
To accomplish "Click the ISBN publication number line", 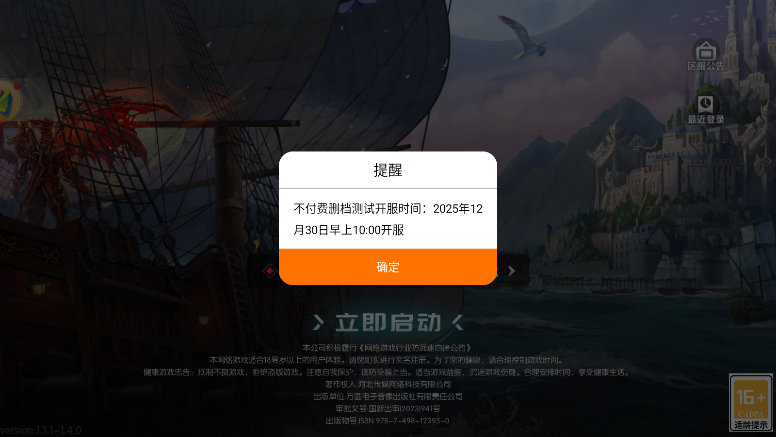I will click(388, 421).
